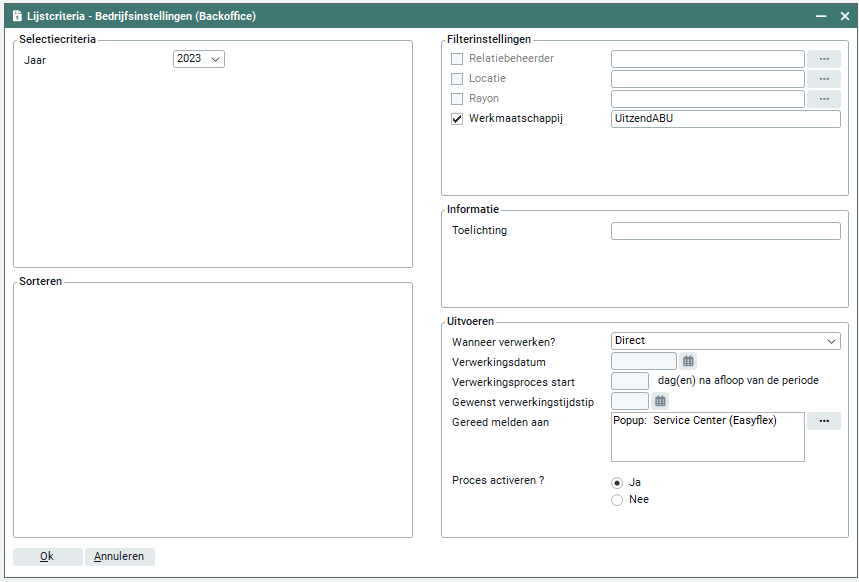Click browse button next to Relatiebeheerder field

pyautogui.click(x=823, y=59)
